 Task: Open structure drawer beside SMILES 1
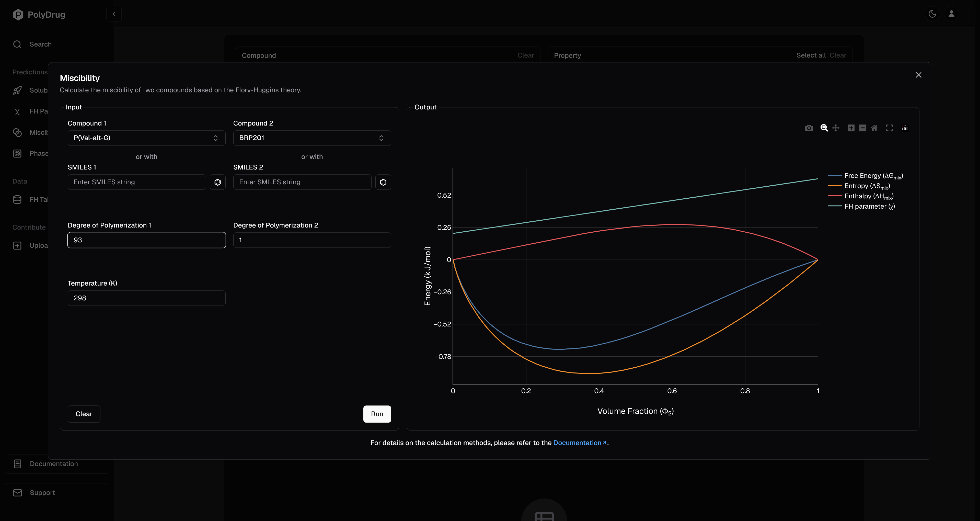pos(218,182)
